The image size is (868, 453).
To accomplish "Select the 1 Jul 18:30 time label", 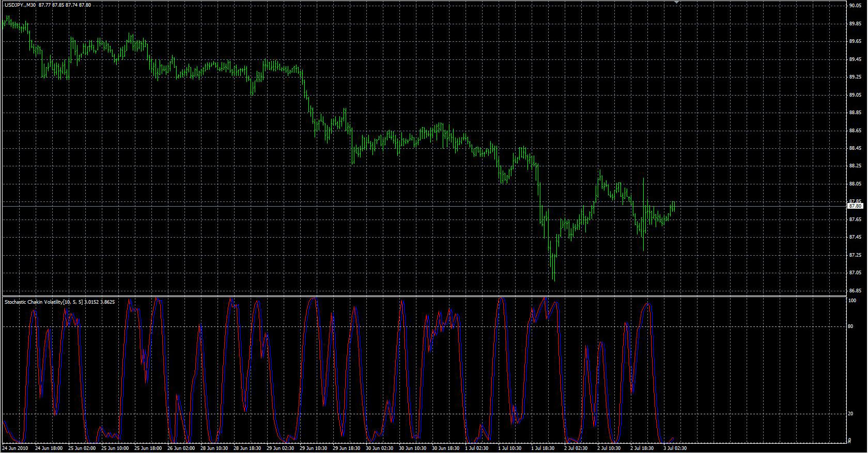I will tap(542, 448).
